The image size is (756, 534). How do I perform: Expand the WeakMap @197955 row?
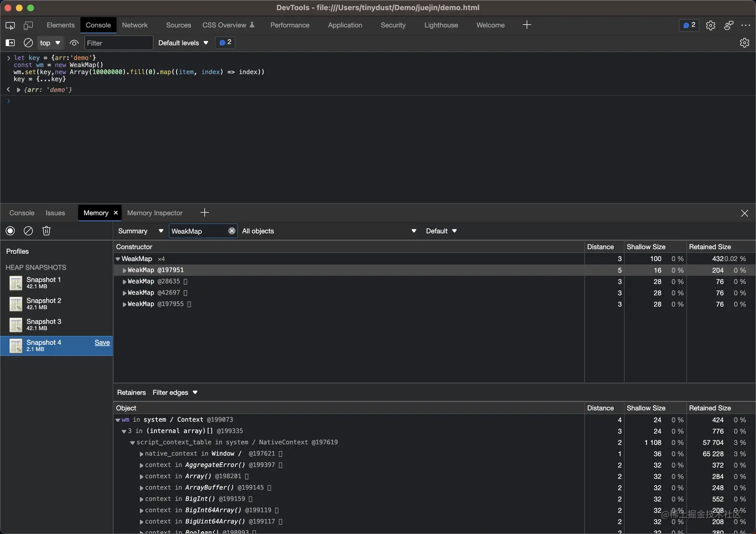pyautogui.click(x=124, y=304)
